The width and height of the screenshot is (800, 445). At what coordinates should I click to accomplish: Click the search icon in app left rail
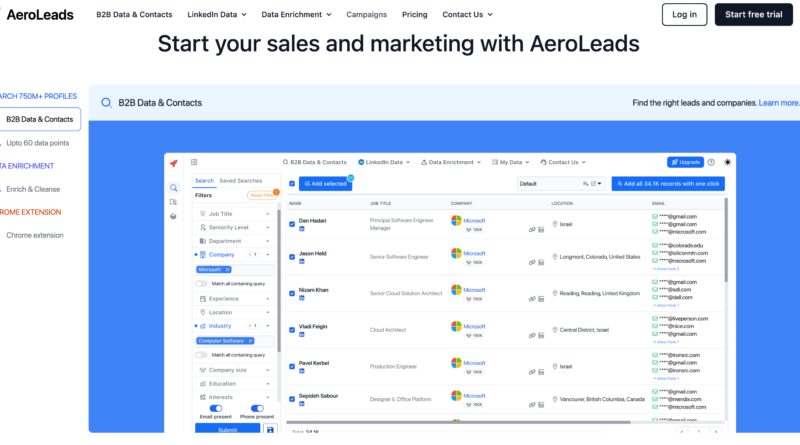[x=173, y=188]
